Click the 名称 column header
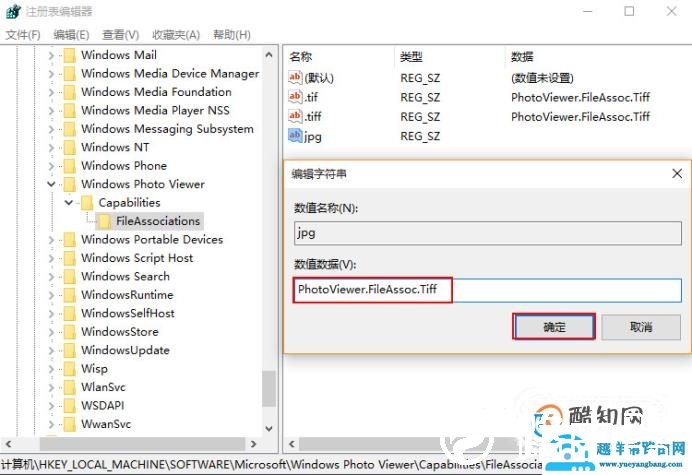Viewport: 692px width, 475px height. click(301, 57)
